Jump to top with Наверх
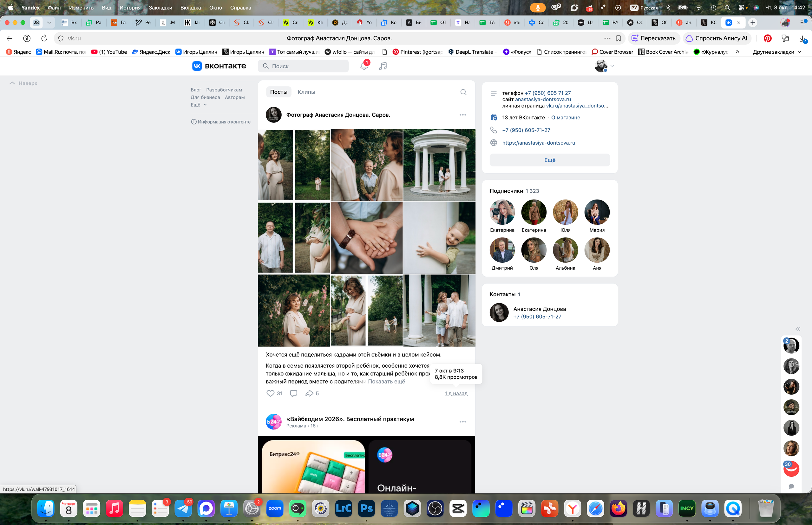This screenshot has height=525, width=812. click(x=23, y=83)
